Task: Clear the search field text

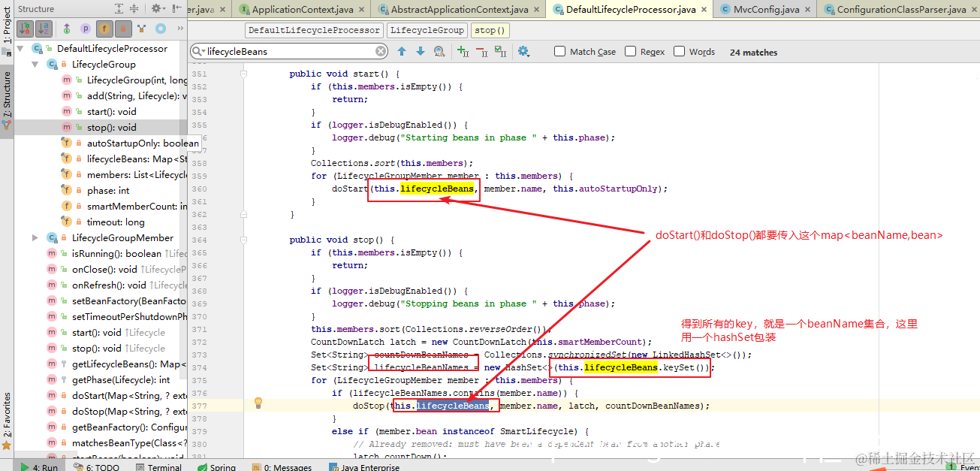Action: click(381, 51)
